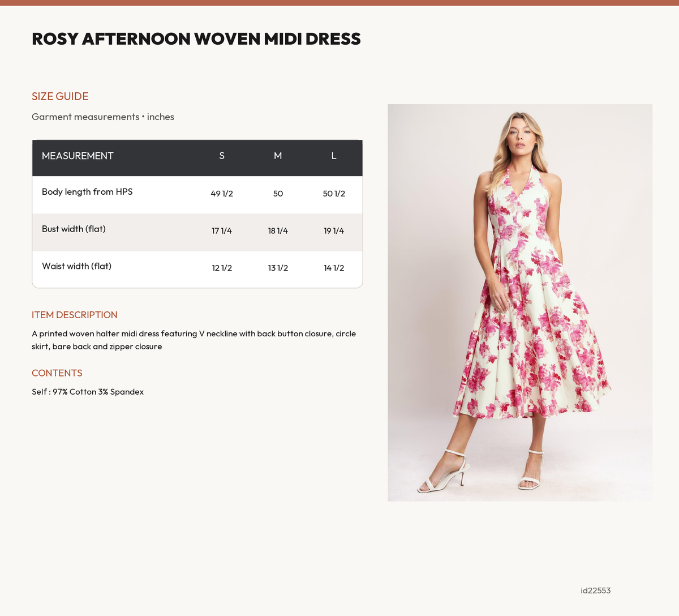Click the id22553 reference label
The width and height of the screenshot is (679, 616).
pos(596,591)
